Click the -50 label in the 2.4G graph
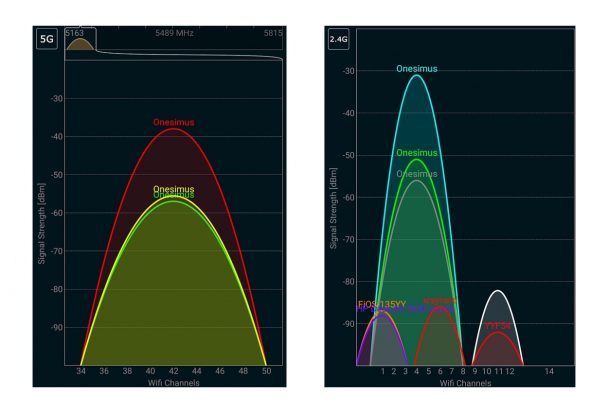608x413 pixels. click(x=348, y=156)
